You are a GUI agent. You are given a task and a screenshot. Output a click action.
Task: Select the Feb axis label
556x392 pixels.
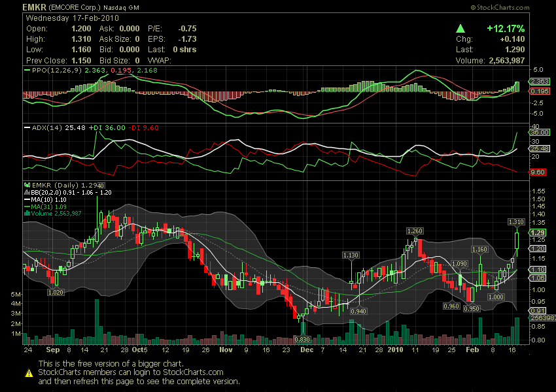coord(473,350)
